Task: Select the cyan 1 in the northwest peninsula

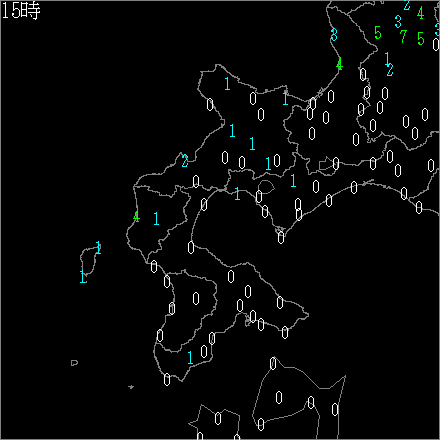Action: click(x=227, y=84)
